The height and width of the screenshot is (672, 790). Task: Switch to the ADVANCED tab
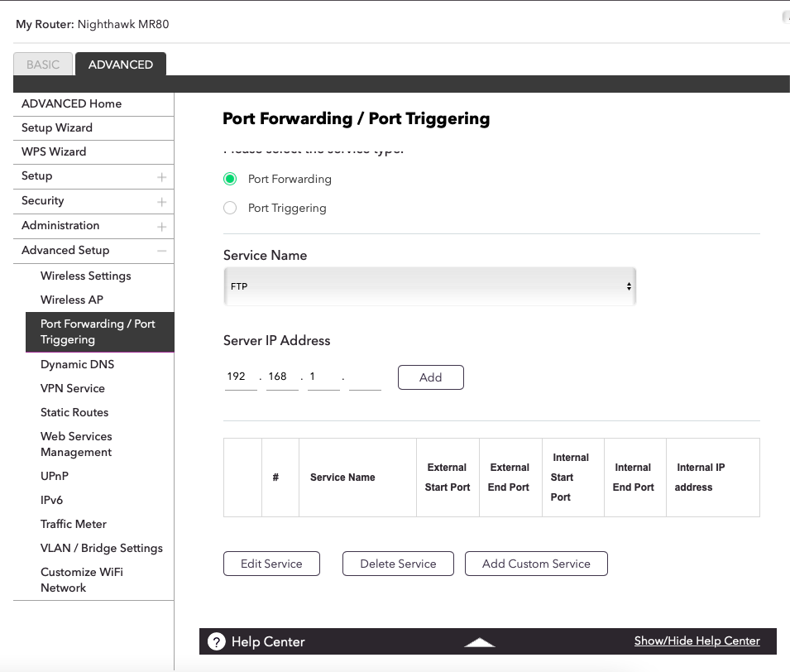(121, 65)
